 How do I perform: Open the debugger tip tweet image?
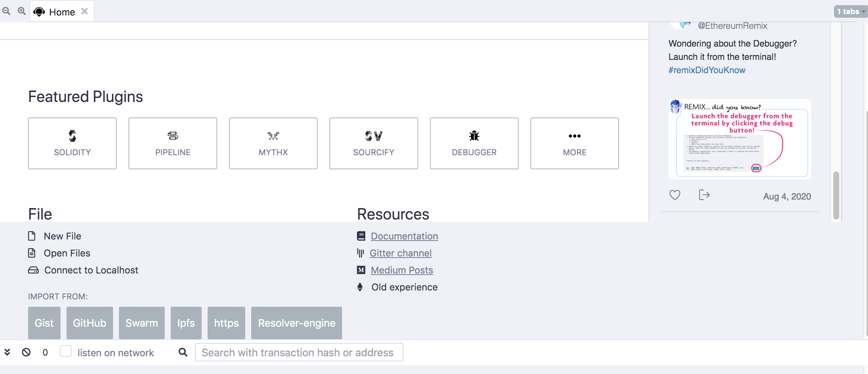pos(740,139)
